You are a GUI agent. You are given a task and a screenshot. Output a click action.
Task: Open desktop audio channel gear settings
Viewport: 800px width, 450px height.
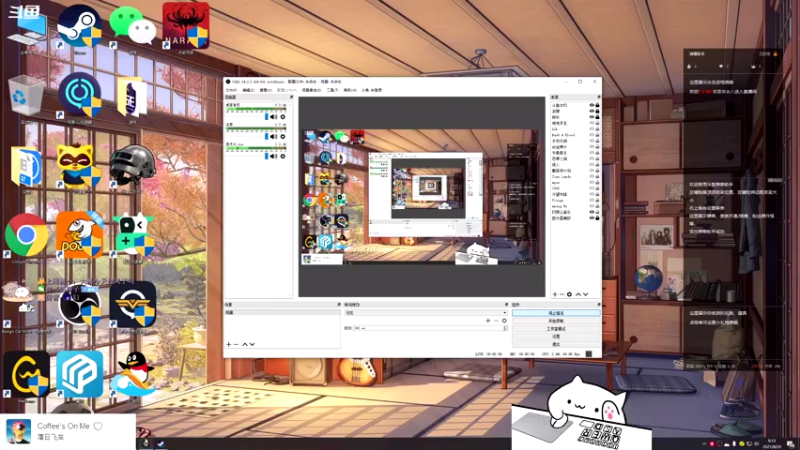coord(283,117)
